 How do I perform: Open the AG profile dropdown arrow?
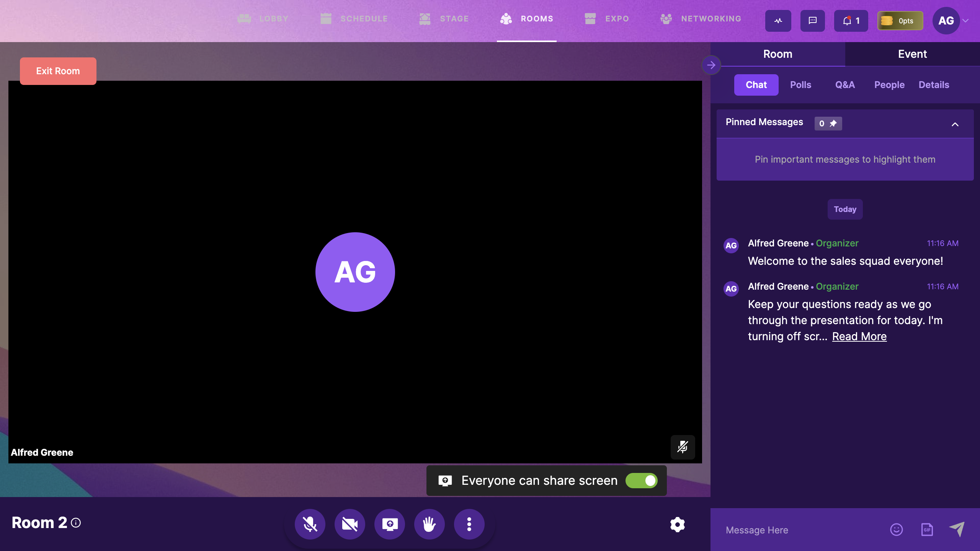tap(966, 21)
